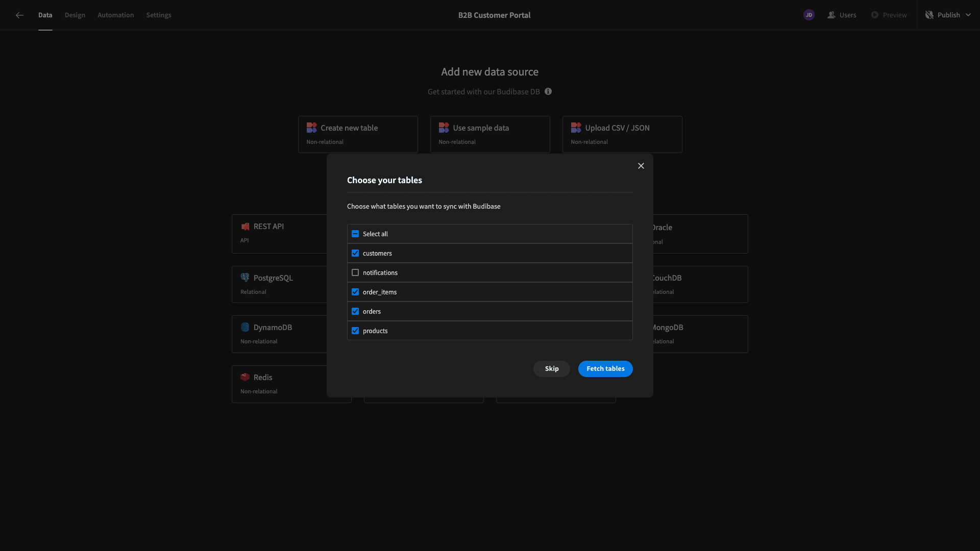Click the Fetch tables button
The width and height of the screenshot is (980, 551).
tap(605, 369)
